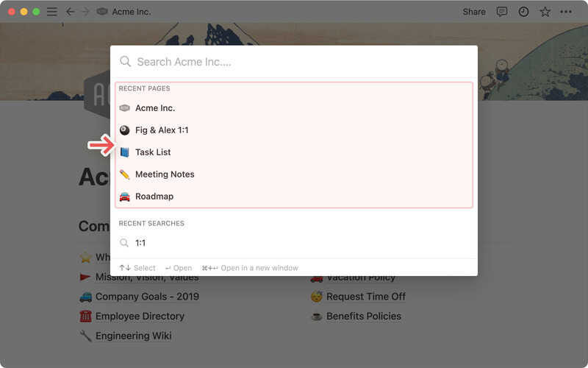Choose the recent search 1:1
Image resolution: width=588 pixels, height=368 pixels.
click(x=294, y=243)
